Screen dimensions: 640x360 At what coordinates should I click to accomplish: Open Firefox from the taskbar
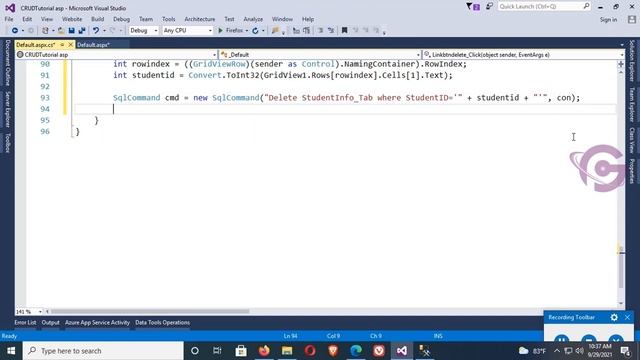tap(264, 351)
